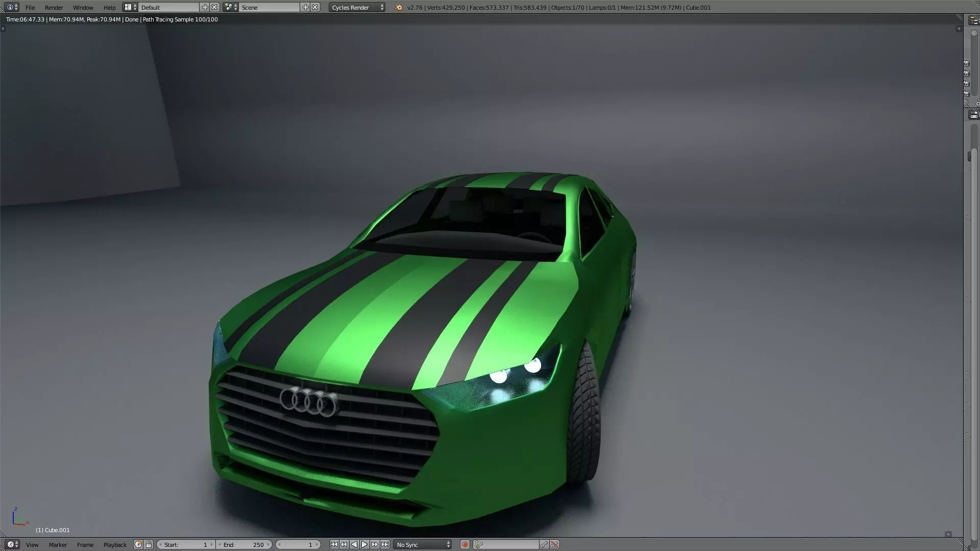
Task: Open the Properties editor type icon
Action: coord(974,115)
